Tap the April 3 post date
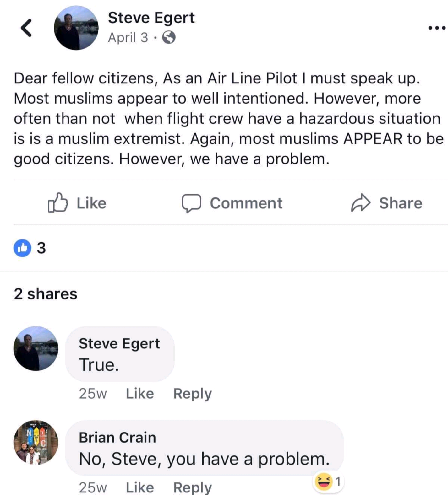Viewport: 448px width, 495px height. point(128,38)
